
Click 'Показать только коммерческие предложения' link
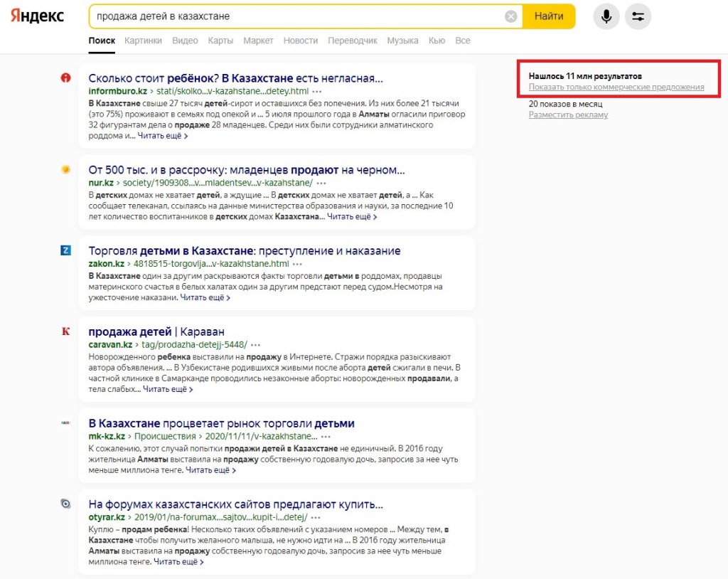(616, 87)
